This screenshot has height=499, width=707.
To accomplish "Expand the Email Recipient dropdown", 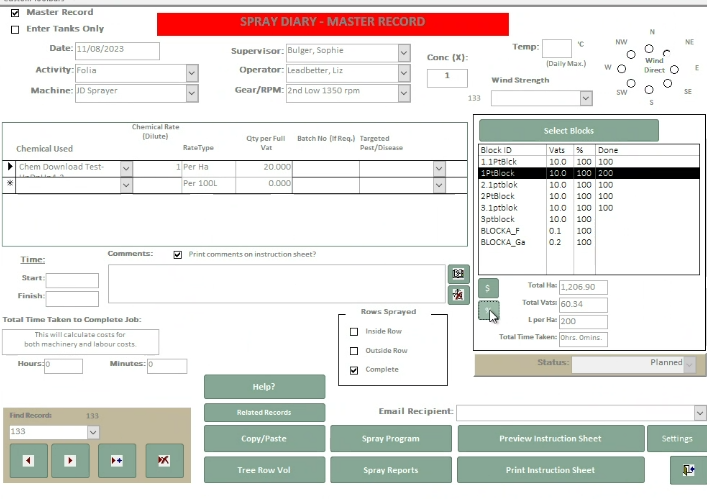I will point(700,412).
